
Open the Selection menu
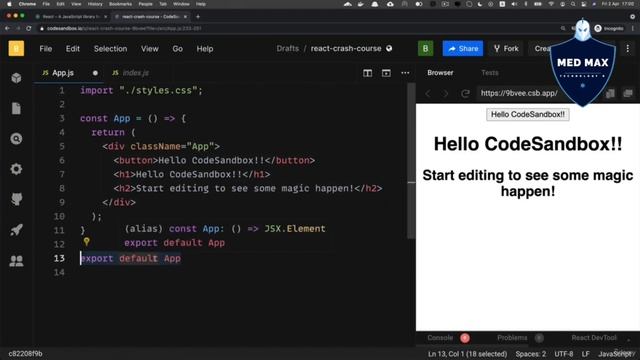[x=110, y=49]
